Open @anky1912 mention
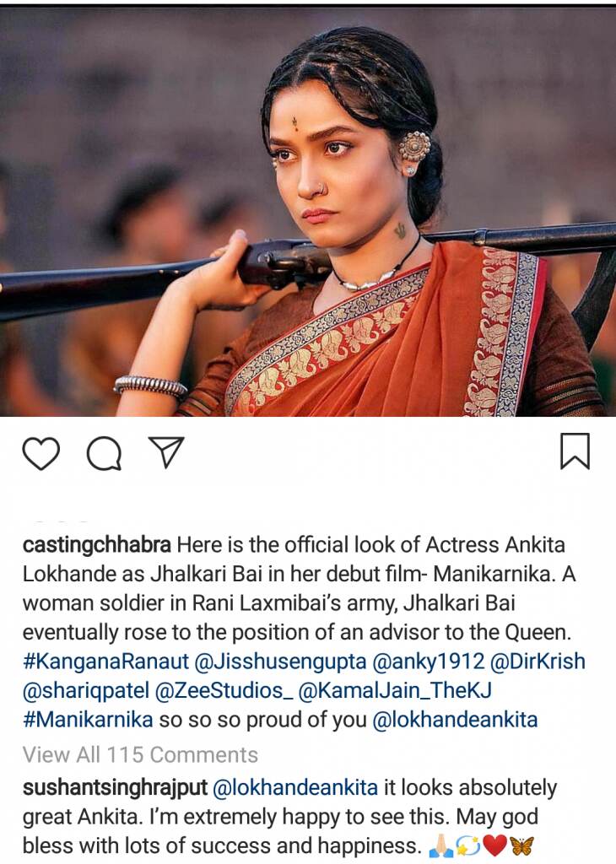616x864 pixels. (428, 661)
